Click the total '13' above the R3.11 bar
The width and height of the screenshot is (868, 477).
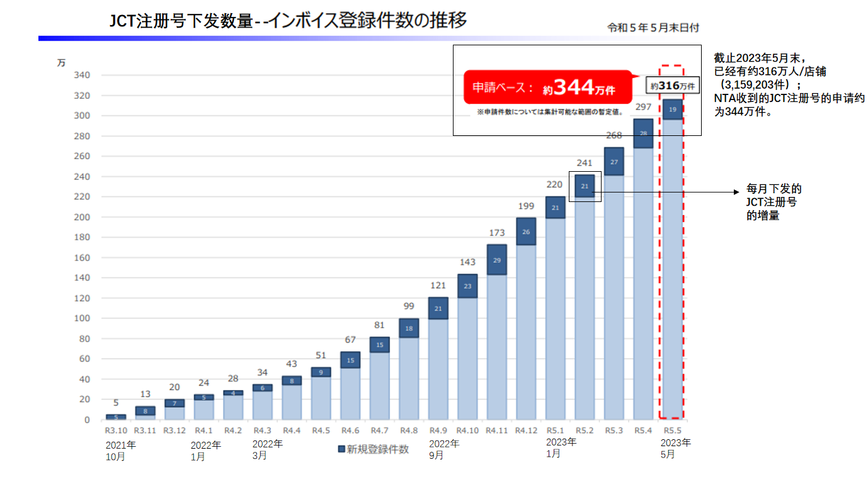(x=146, y=394)
